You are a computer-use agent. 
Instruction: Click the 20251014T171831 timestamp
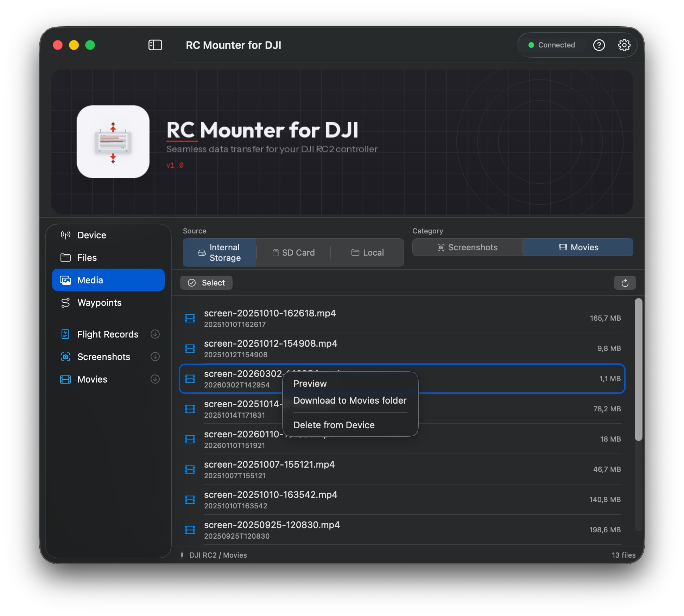coord(235,415)
